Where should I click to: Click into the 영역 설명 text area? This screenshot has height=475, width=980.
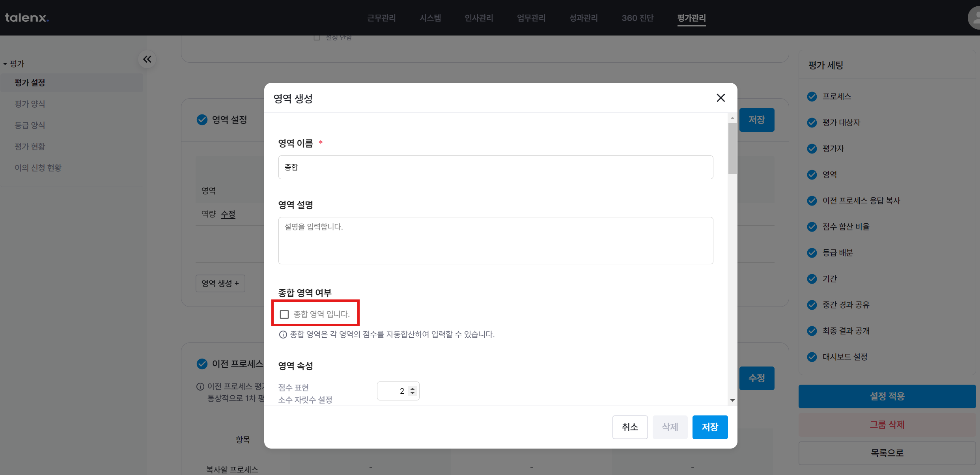[495, 241]
